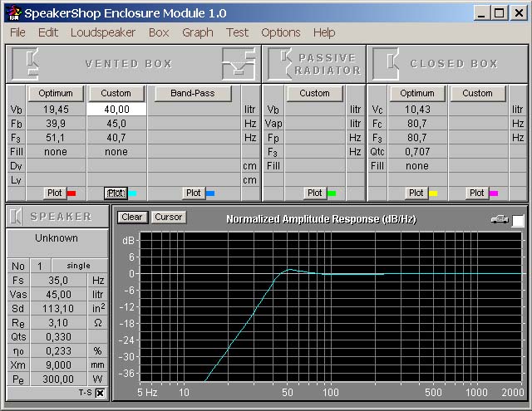Click the closed box enclosure icon
This screenshot has height=411, width=532.
tap(386, 64)
